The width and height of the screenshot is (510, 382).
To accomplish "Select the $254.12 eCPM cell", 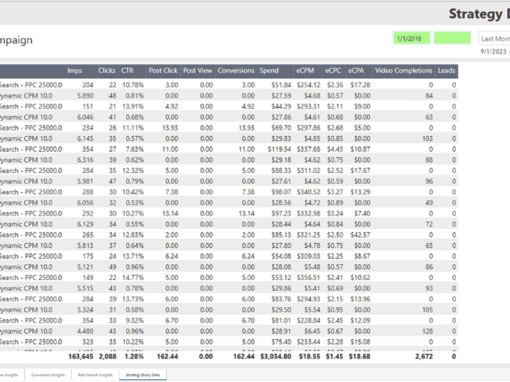I will pyautogui.click(x=308, y=85).
